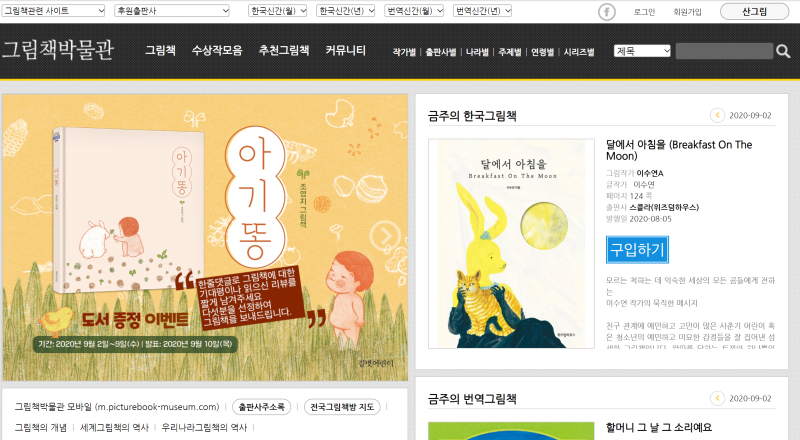The width and height of the screenshot is (800, 440).
Task: Click the 회원가입 link
Action: click(687, 12)
